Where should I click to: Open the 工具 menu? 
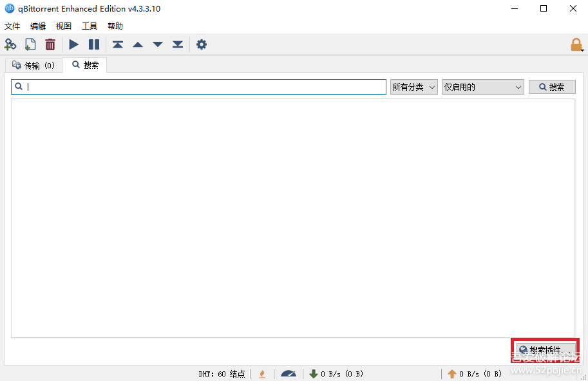pyautogui.click(x=90, y=26)
